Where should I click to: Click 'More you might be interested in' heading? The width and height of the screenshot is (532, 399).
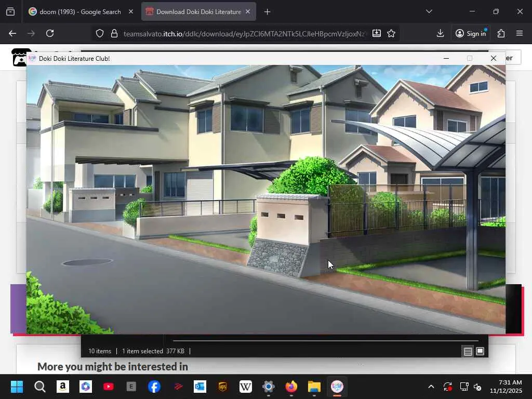coord(113,366)
